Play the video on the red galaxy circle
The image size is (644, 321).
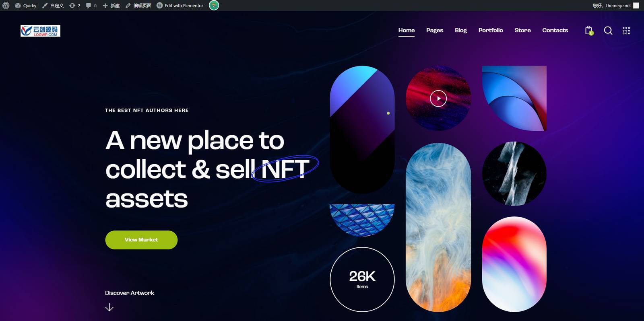(438, 99)
